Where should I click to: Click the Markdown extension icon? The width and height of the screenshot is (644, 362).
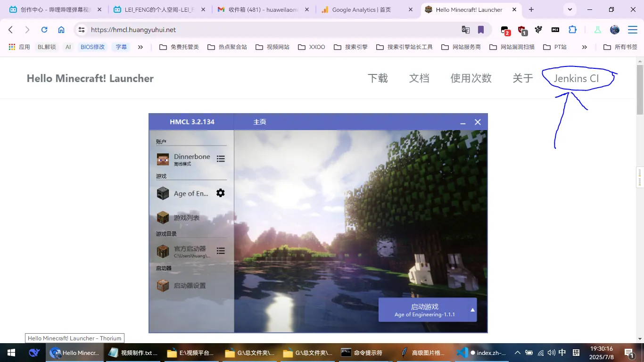[x=555, y=30]
